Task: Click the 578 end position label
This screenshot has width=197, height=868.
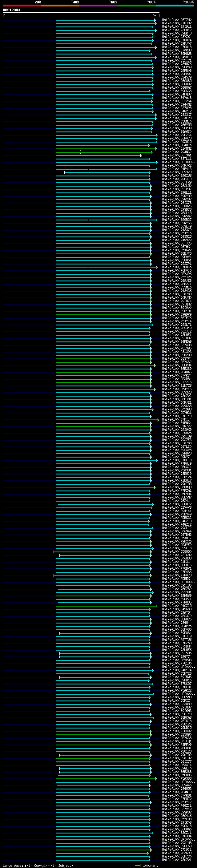Action: (155, 15)
